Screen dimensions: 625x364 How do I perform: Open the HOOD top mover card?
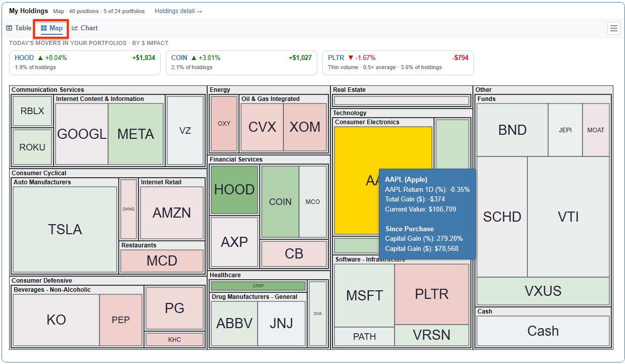click(85, 63)
